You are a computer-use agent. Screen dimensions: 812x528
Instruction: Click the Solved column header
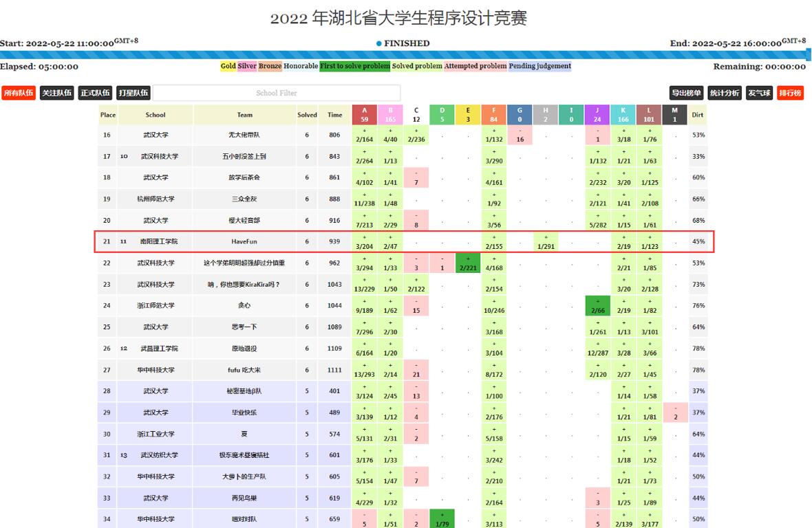pos(307,115)
